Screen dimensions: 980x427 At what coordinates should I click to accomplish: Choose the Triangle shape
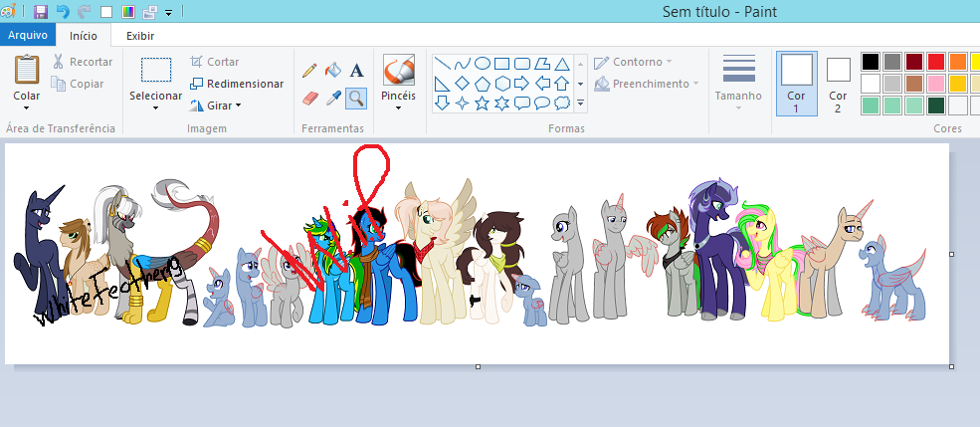tap(562, 63)
